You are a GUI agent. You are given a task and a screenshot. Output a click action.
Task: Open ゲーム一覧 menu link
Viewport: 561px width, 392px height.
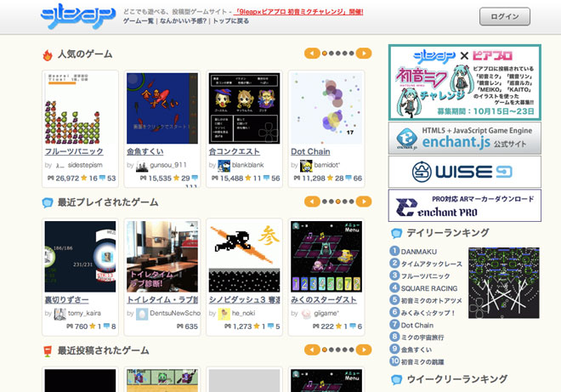pyautogui.click(x=139, y=21)
